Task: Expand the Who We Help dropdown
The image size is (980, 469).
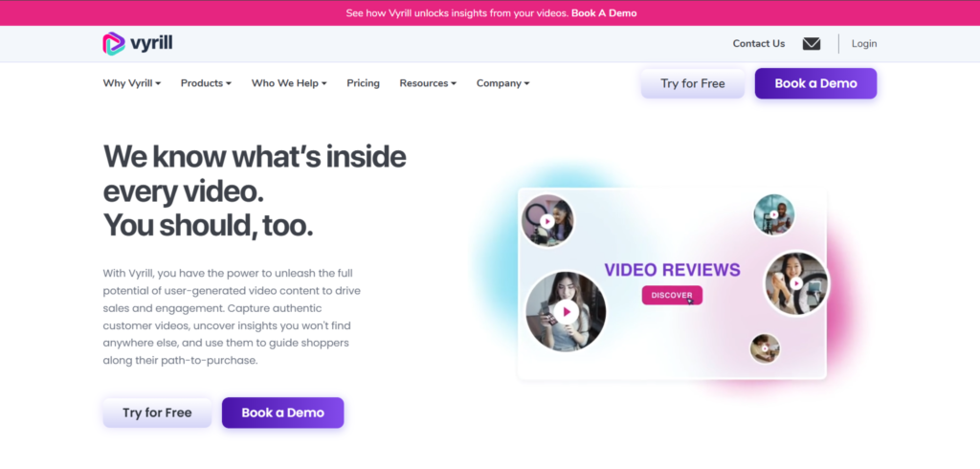Action: (x=289, y=83)
